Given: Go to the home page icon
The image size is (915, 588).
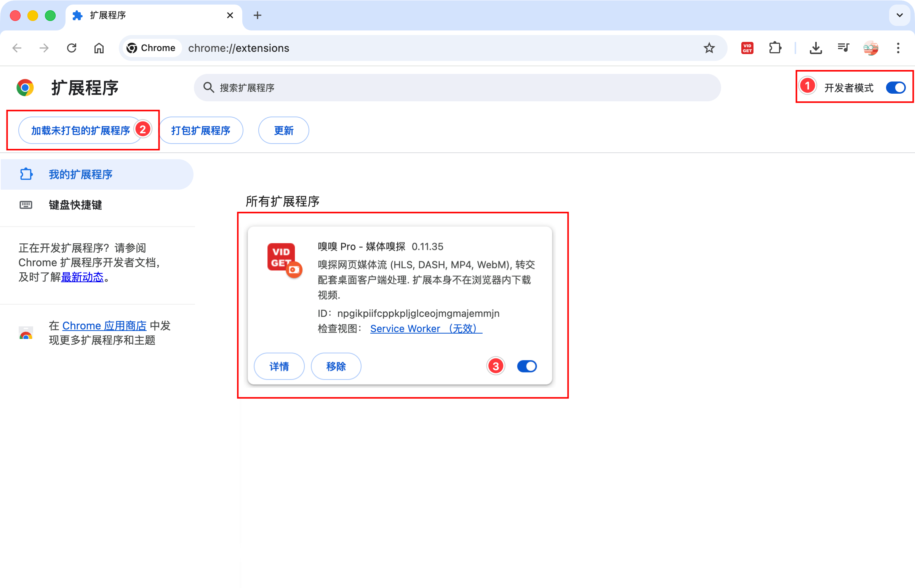Looking at the screenshot, I should 99,48.
